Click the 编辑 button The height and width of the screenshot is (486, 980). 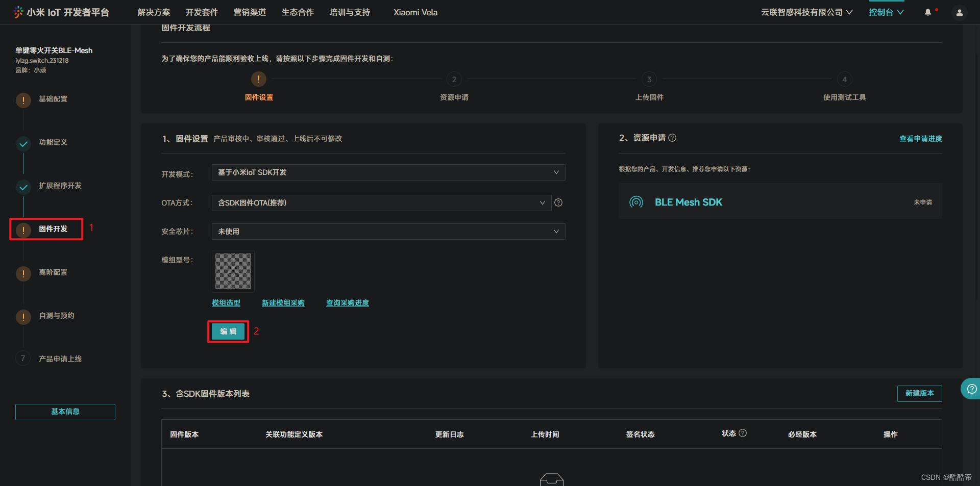[228, 331]
